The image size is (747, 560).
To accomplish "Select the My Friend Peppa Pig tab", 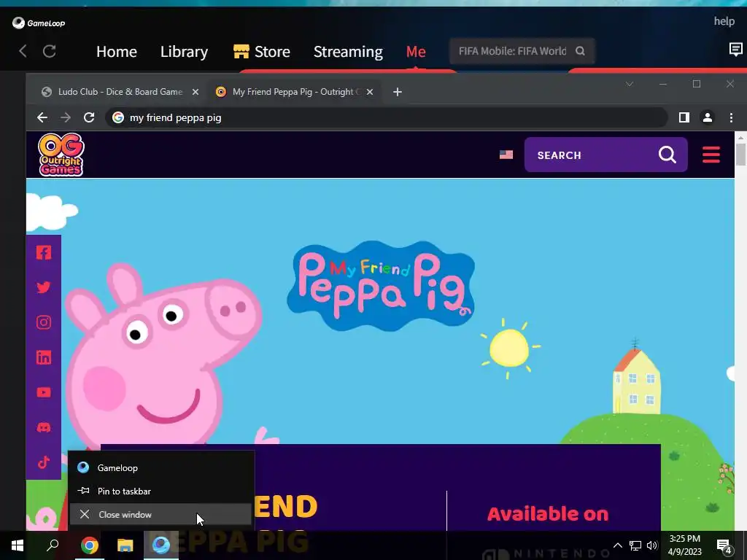I will point(295,92).
